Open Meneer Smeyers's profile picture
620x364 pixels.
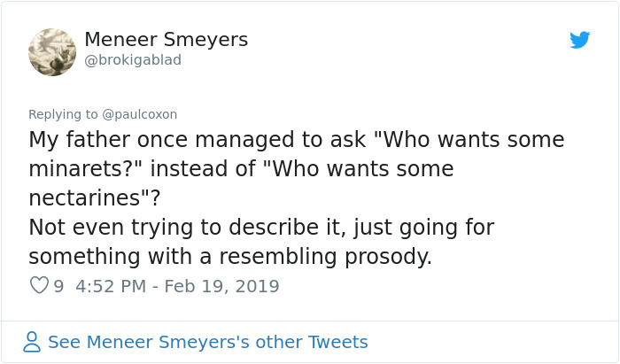point(52,52)
